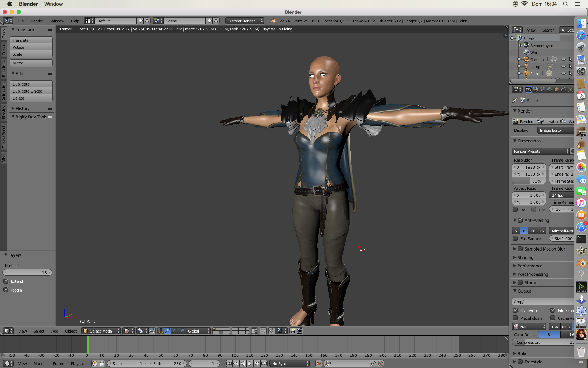This screenshot has width=588, height=368.
Task: Open the Blender Render engine dropdown
Action: (x=245, y=21)
